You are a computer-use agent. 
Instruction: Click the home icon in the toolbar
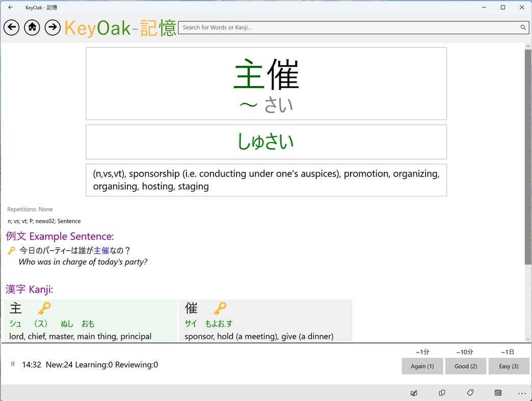pos(32,28)
